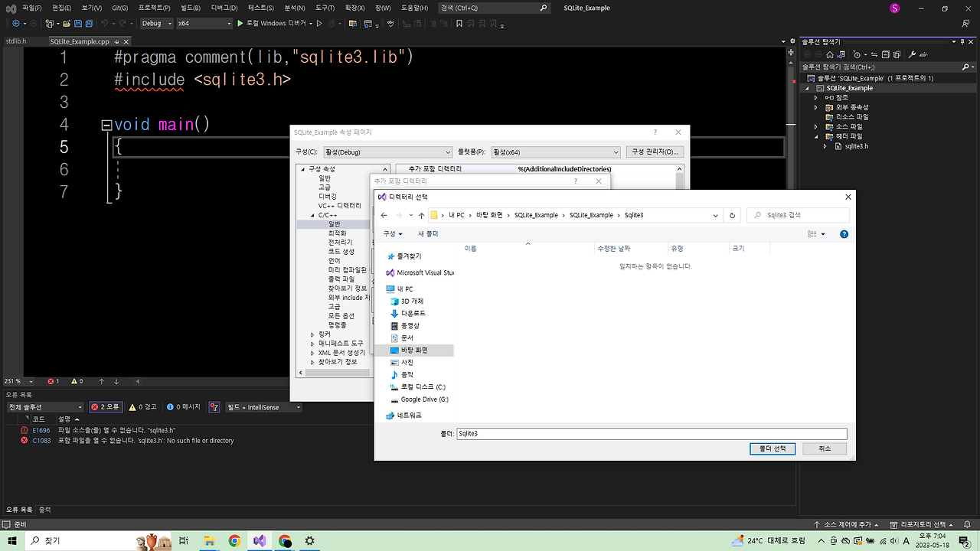Select the Home icon in Solution Explorer toolbar

tap(829, 54)
